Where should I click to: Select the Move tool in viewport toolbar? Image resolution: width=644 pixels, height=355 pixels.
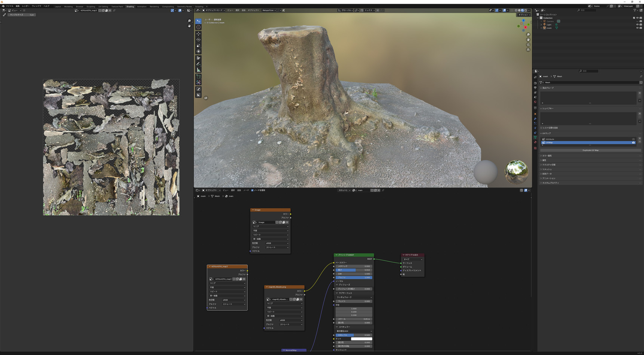[x=198, y=34]
